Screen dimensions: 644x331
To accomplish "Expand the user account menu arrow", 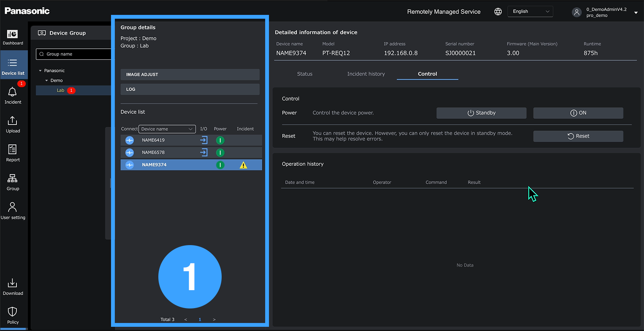I will (x=636, y=13).
